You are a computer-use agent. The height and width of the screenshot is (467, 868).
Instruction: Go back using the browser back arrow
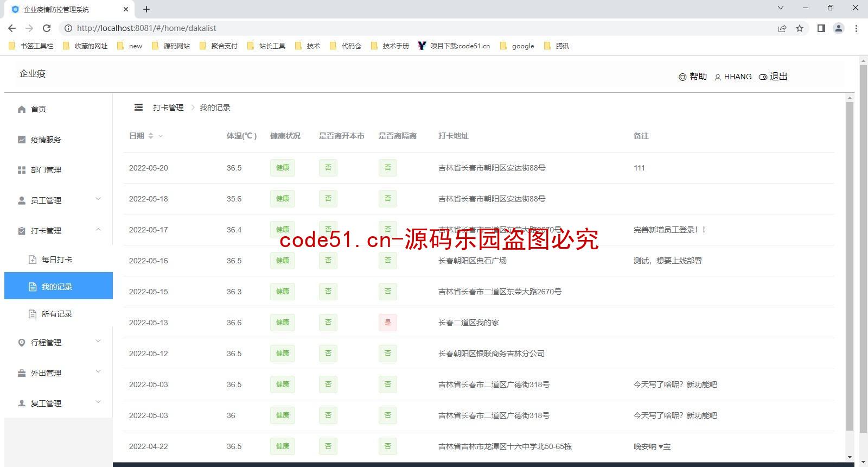(x=12, y=28)
